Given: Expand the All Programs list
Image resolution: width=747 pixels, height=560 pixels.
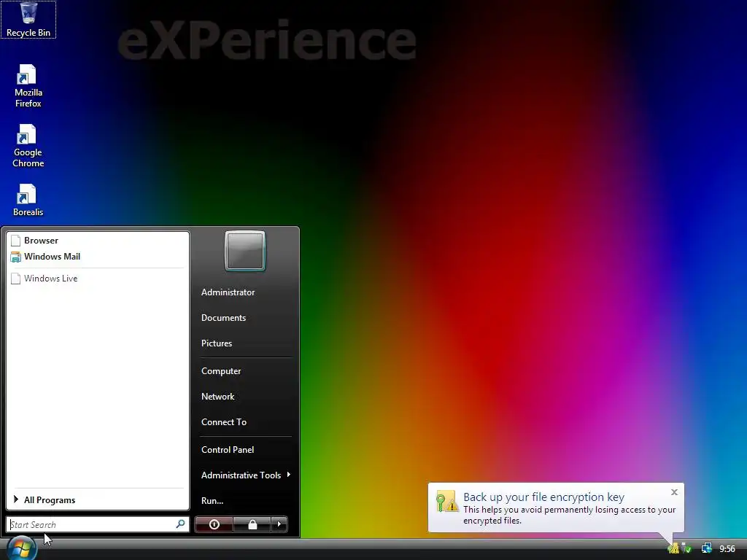Looking at the screenshot, I should [97, 500].
